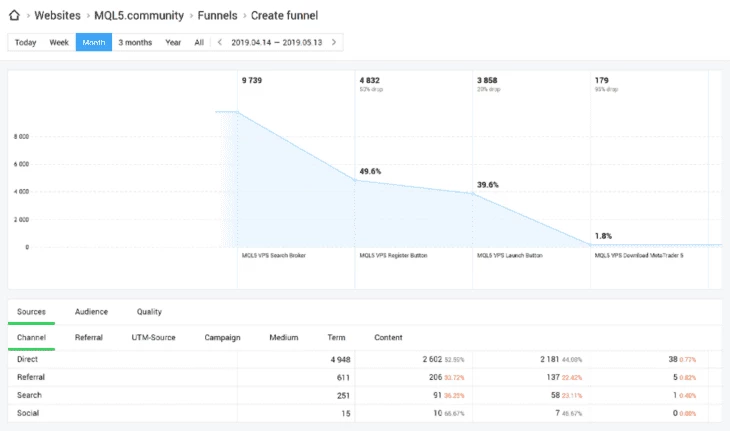The width and height of the screenshot is (730, 431).
Task: Open the Websites breadcrumb link
Action: [57, 15]
